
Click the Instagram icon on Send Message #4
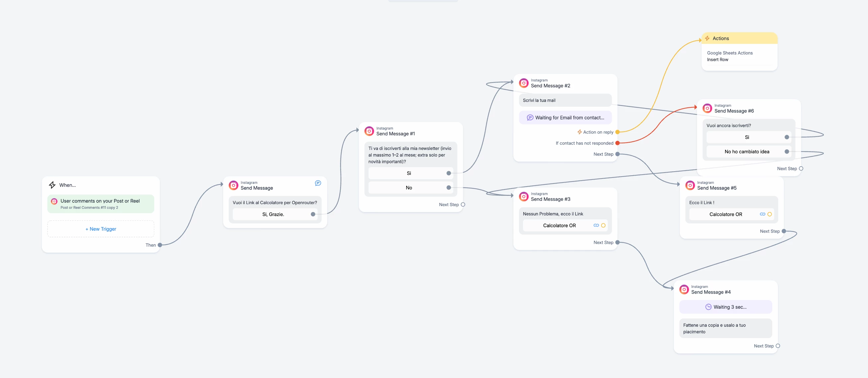(x=684, y=289)
